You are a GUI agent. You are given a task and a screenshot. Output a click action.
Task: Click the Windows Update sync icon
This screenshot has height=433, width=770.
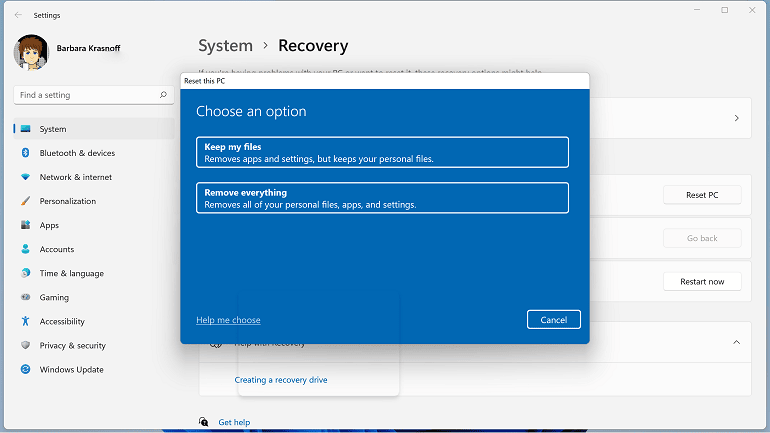pos(26,369)
